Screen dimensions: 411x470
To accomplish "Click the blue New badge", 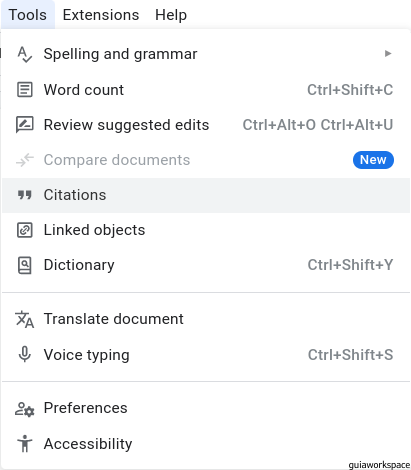I will (x=373, y=160).
